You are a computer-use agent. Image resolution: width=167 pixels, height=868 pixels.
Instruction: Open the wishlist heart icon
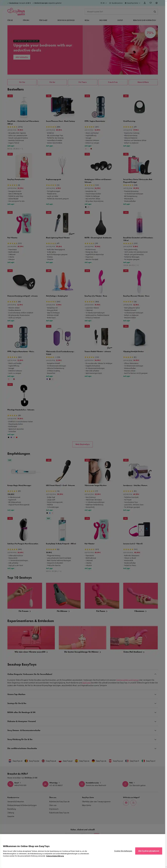pos(150,3)
